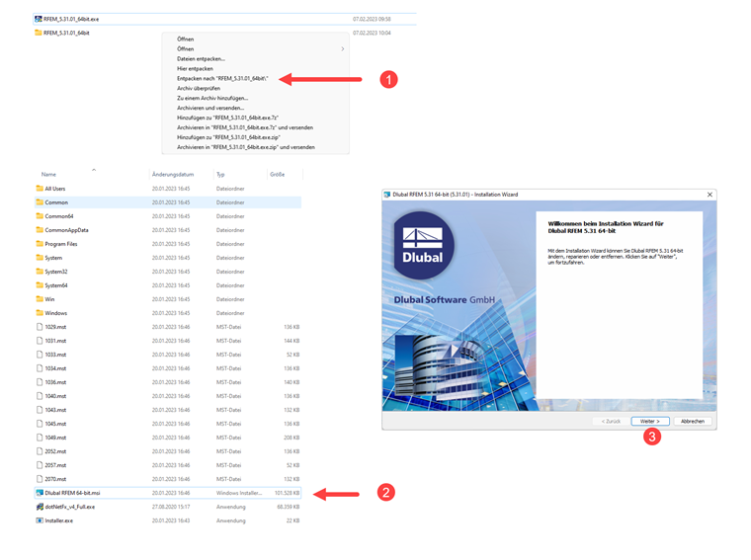Toggle the sort arrow above the Name column
The width and height of the screenshot is (751, 560).
pos(94,170)
